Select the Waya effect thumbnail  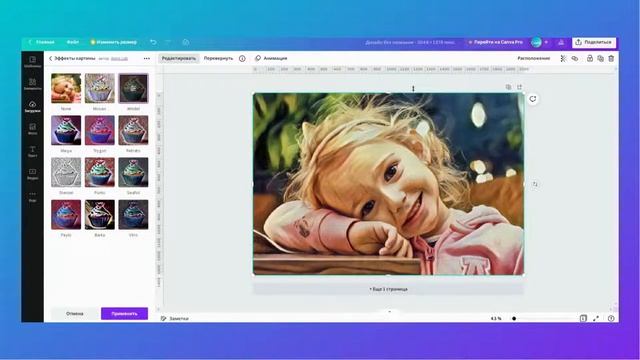(x=66, y=130)
